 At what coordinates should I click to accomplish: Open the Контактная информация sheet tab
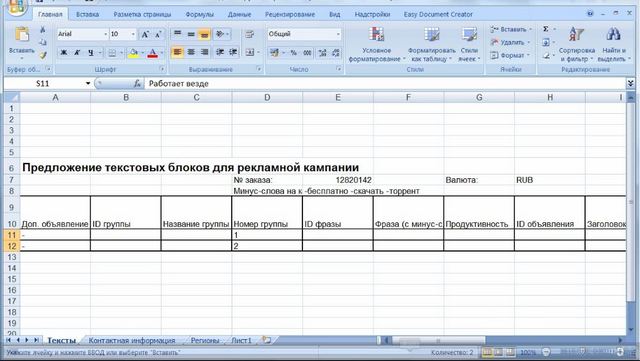point(132,340)
